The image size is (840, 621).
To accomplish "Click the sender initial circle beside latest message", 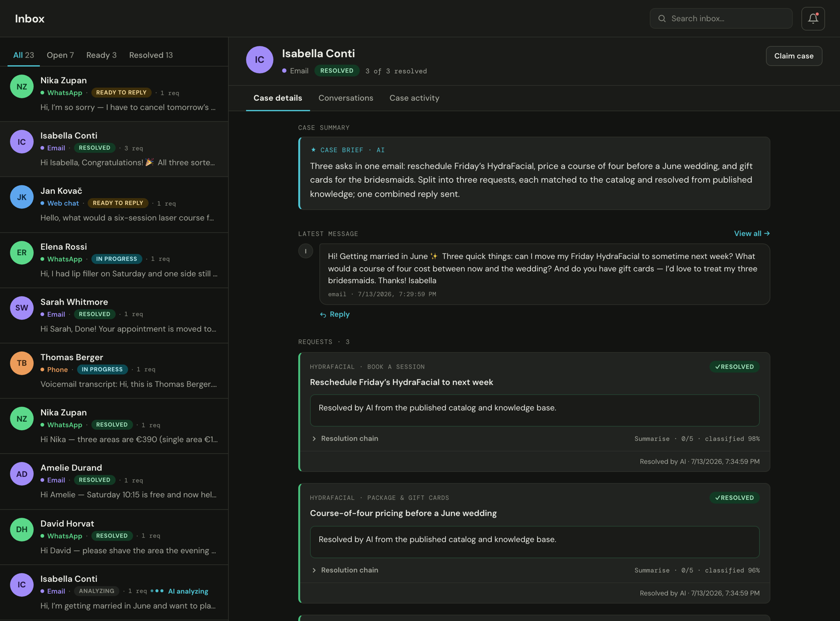I will click(x=305, y=251).
